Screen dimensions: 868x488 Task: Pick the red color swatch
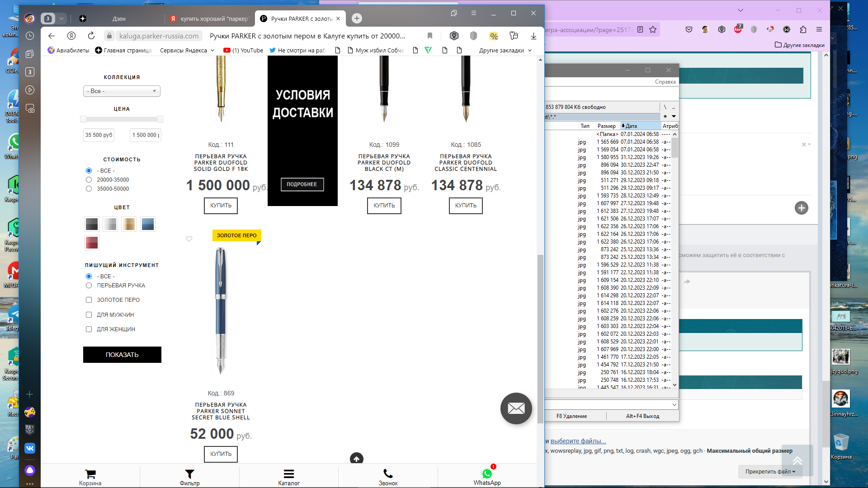coord(92,243)
